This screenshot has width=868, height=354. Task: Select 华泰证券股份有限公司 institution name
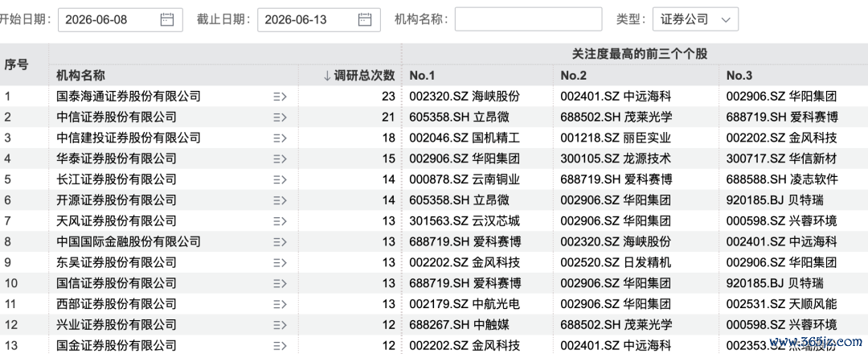click(x=117, y=158)
